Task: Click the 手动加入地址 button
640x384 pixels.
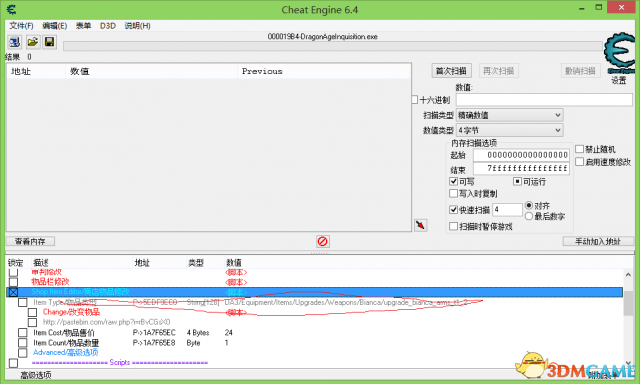Action: tap(598, 241)
